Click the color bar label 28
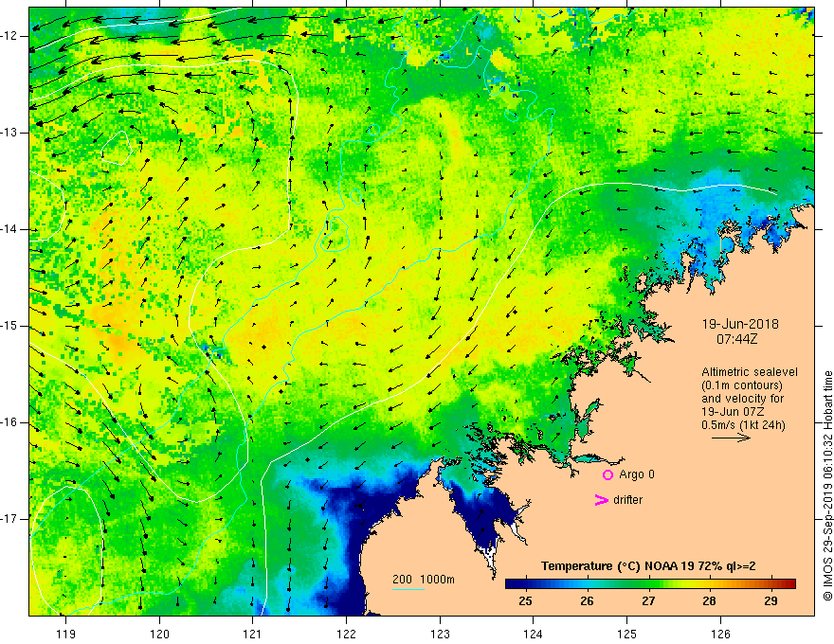The height and width of the screenshot is (644, 834). 709,601
